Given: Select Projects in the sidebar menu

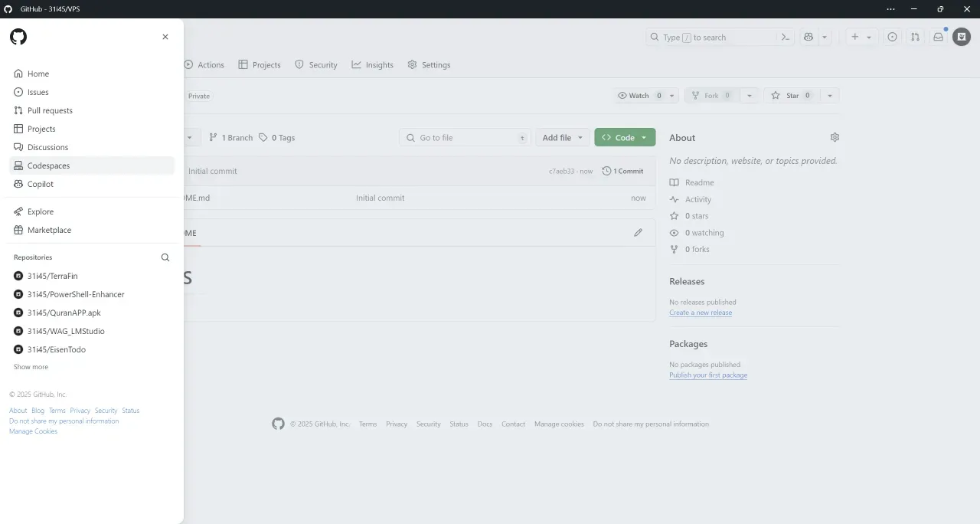Looking at the screenshot, I should click(92, 129).
